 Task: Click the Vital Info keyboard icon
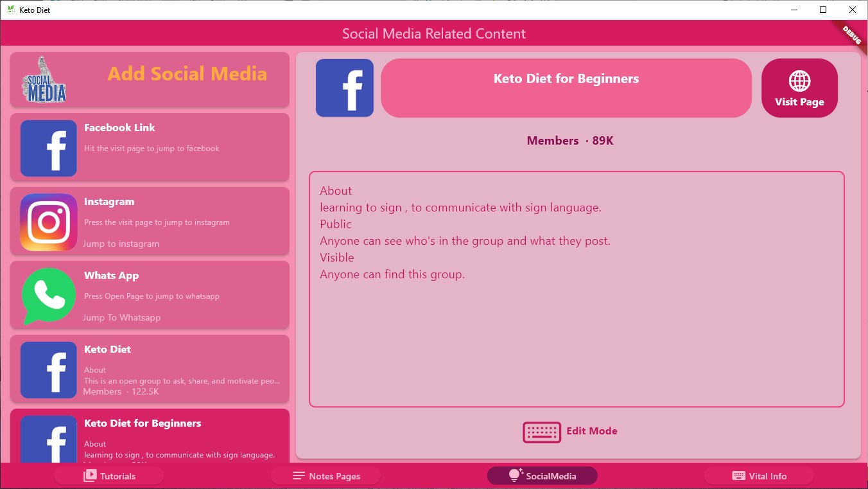click(x=738, y=476)
